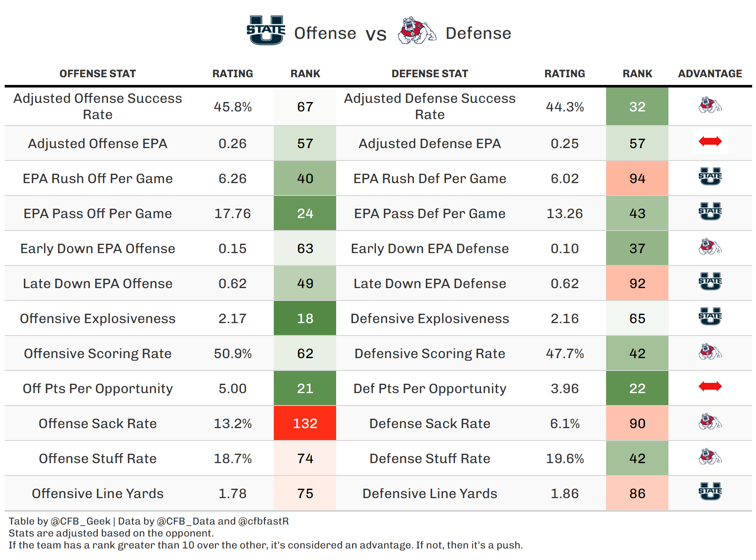
Task: Click the Offensive Scoring Rate stat label
Action: tap(97, 353)
